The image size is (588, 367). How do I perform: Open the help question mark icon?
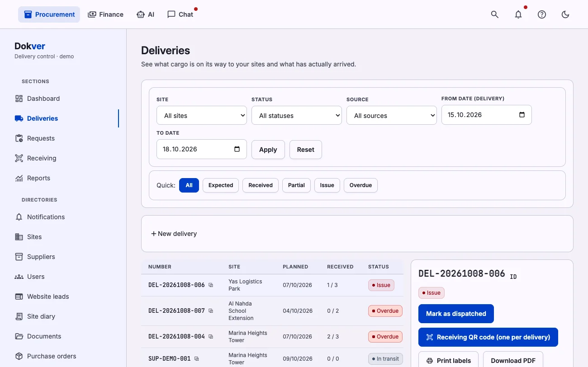click(542, 14)
